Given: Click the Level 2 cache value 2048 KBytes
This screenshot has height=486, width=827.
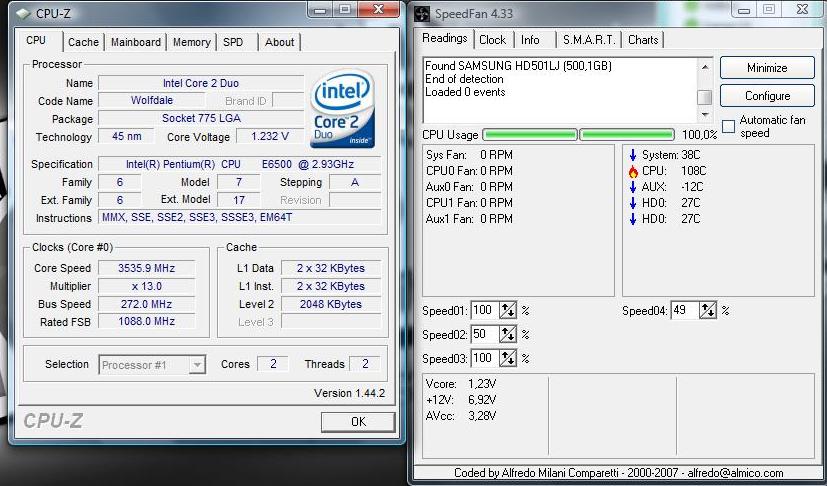Looking at the screenshot, I should (331, 304).
